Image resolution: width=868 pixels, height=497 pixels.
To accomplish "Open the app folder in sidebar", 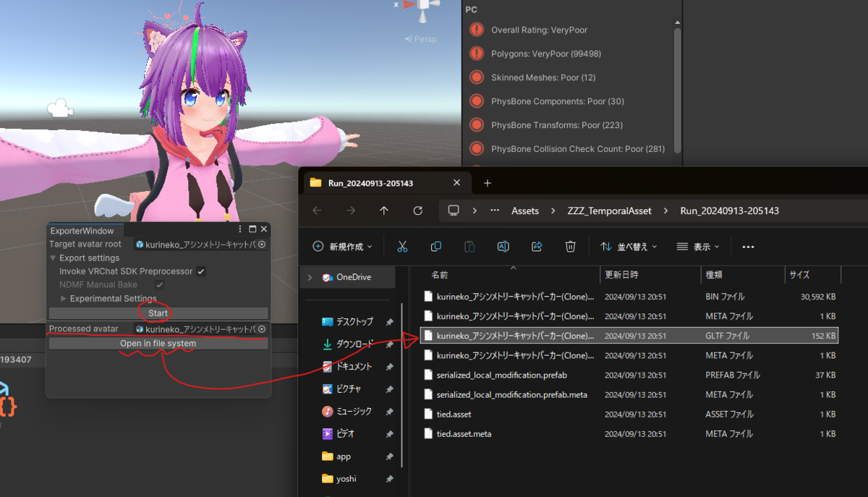I will point(336,456).
